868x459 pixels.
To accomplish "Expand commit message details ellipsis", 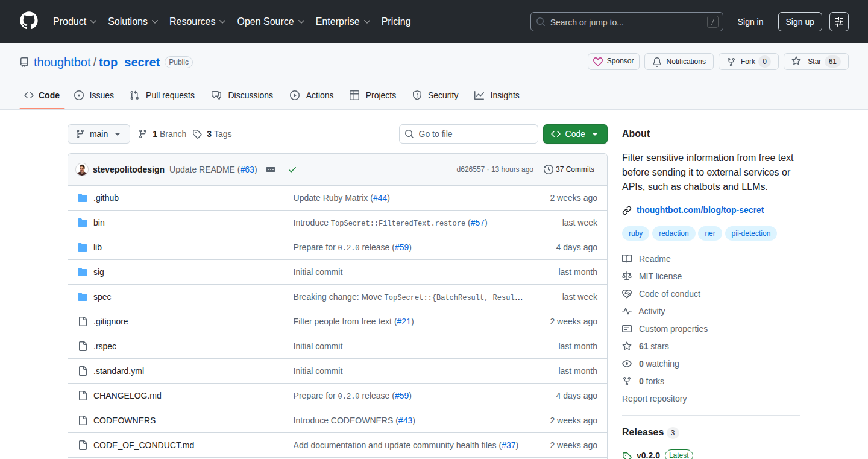I will (x=271, y=169).
